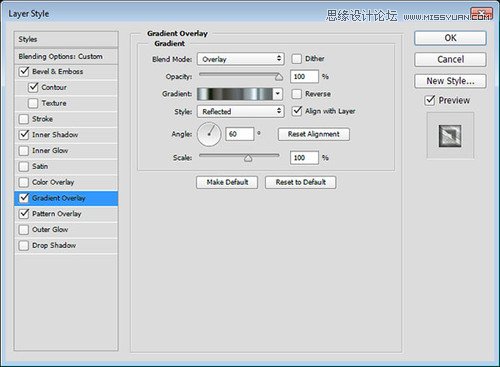Image resolution: width=500 pixels, height=367 pixels.
Task: Toggle the Pattern Overlay checkbox
Action: (24, 214)
